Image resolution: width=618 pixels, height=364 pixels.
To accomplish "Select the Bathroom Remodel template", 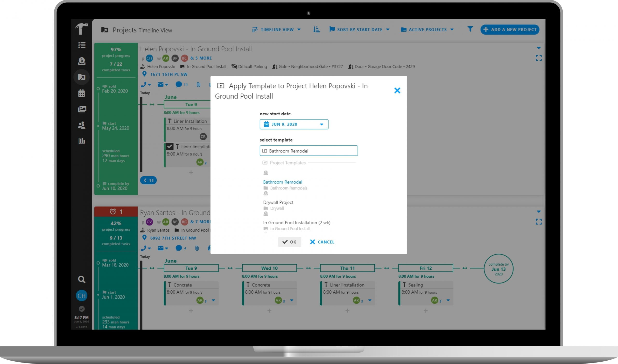I will tap(282, 182).
